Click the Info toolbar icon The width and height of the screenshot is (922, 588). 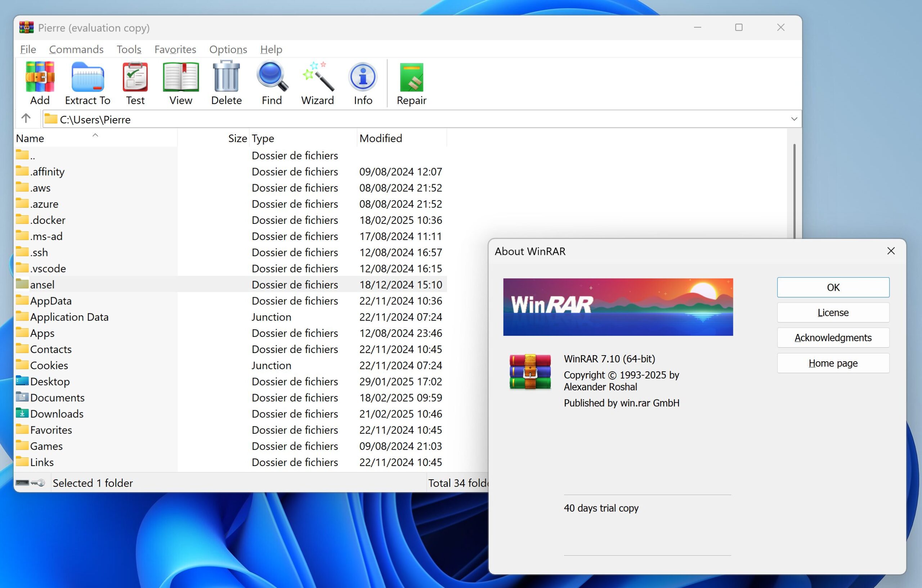[x=363, y=77]
